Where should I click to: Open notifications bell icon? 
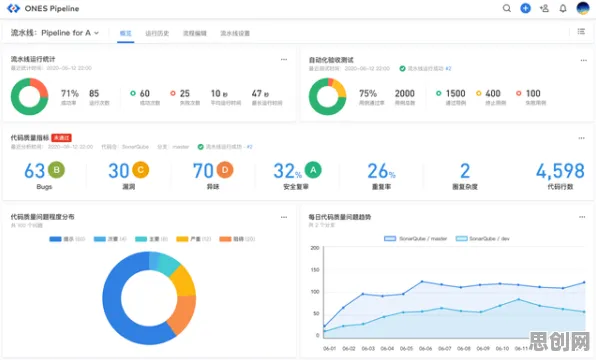coord(563,8)
